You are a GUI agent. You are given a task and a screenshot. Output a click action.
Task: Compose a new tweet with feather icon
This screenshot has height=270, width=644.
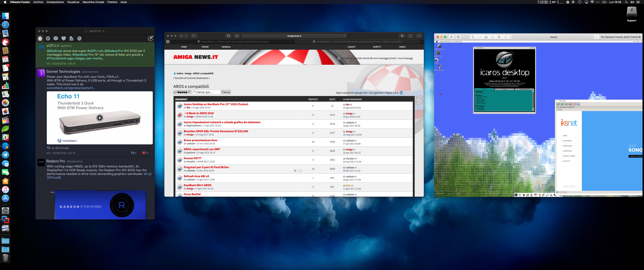[150, 38]
